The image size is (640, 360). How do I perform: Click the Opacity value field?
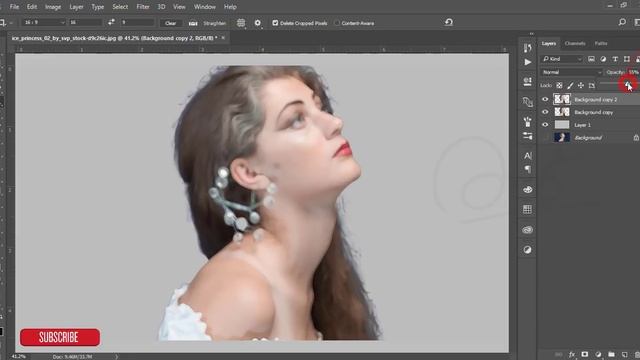pyautogui.click(x=634, y=72)
